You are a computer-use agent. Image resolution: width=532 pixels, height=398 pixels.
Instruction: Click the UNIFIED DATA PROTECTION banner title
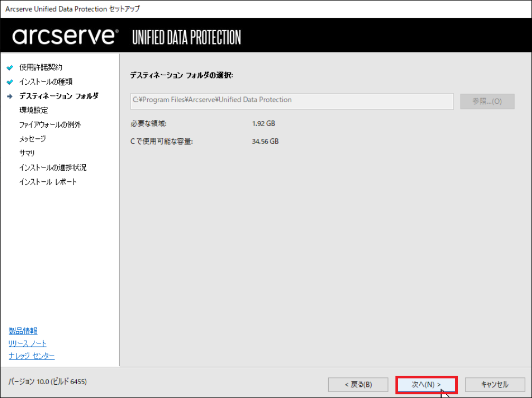tap(187, 37)
